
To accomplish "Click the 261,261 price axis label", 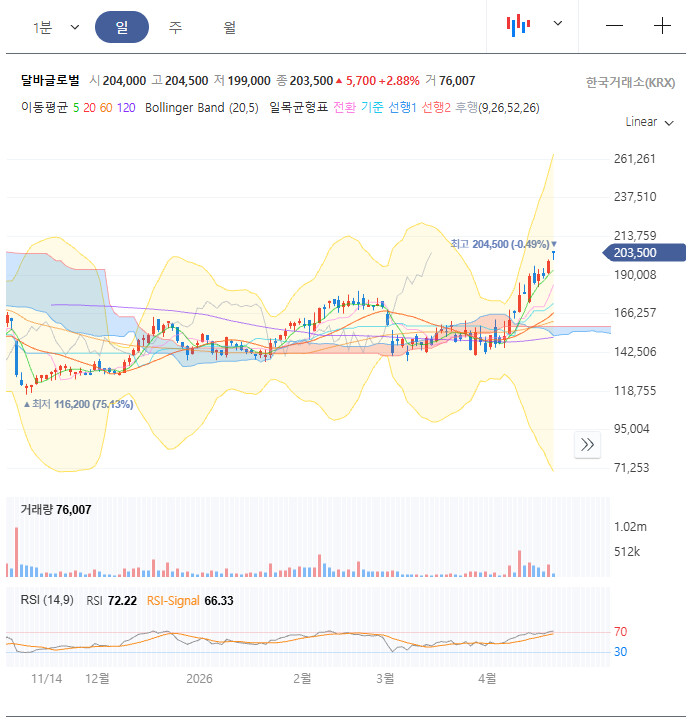I will click(x=635, y=159).
